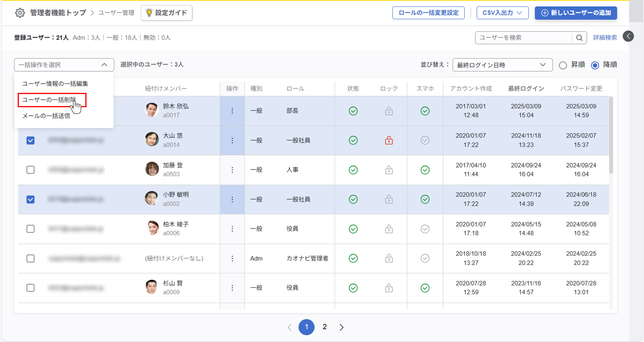This screenshot has height=342, width=644.
Task: Click the 新しいユーザーの追加 button
Action: pyautogui.click(x=576, y=13)
